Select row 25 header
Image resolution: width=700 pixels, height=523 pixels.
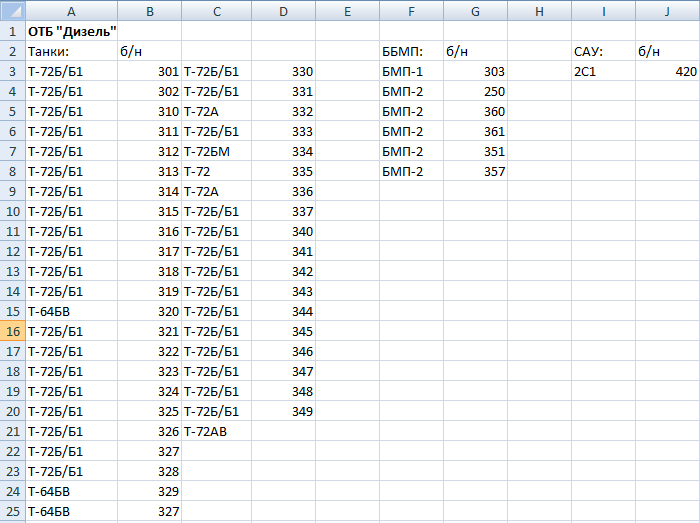point(12,511)
